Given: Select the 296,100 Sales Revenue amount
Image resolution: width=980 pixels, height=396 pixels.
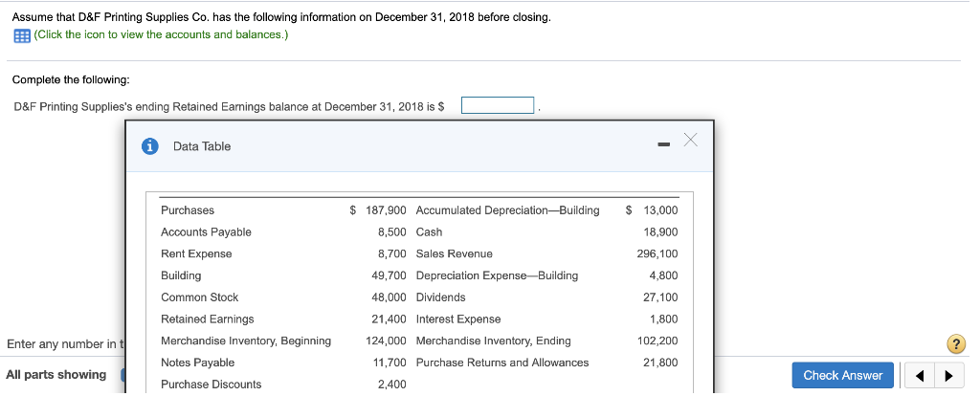Looking at the screenshot, I should click(657, 254).
